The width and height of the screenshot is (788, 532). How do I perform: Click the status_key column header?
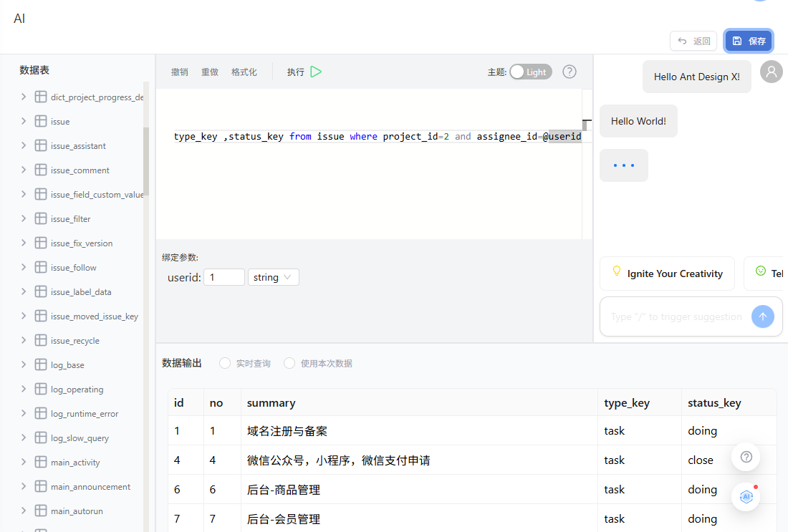coord(729,403)
